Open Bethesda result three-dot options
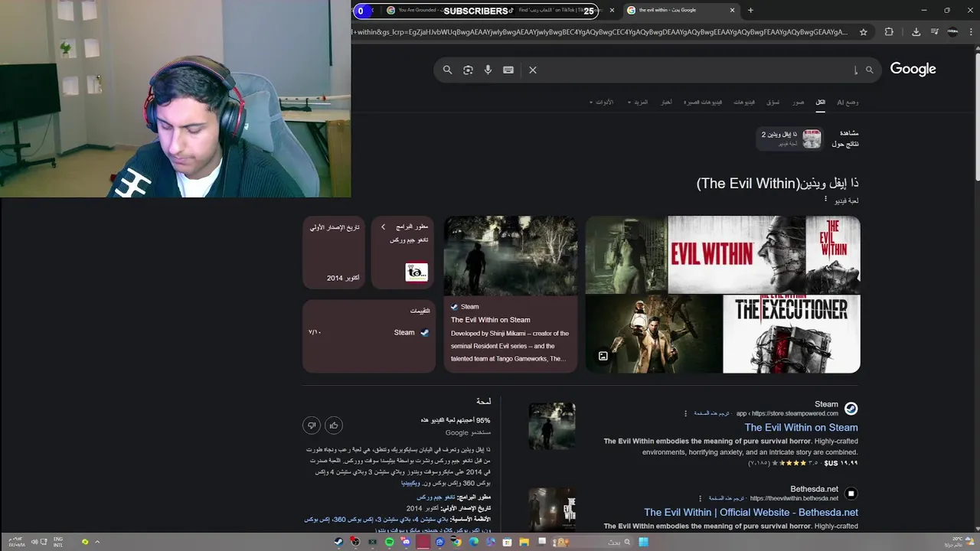 (699, 498)
